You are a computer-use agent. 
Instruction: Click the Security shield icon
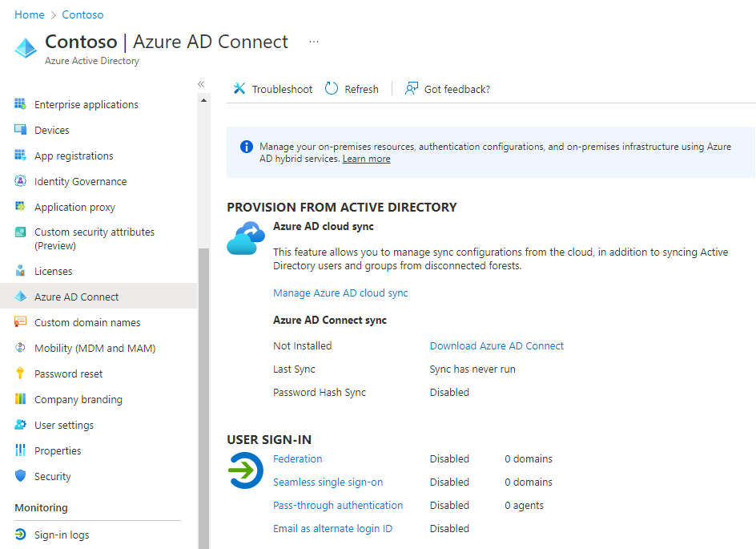pos(20,476)
